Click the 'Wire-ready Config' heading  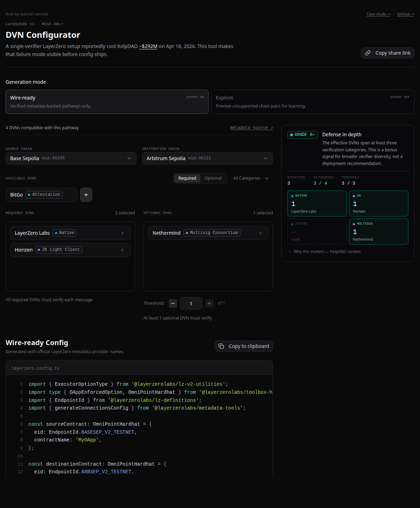[x=37, y=343]
